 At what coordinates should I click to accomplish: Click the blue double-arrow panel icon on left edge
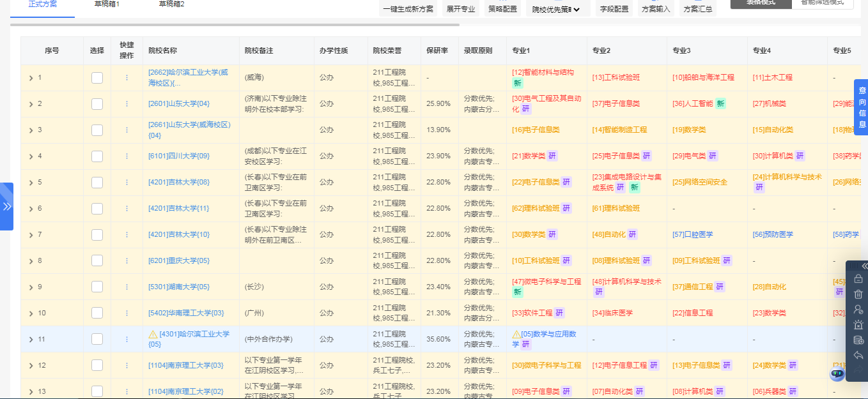(7, 206)
